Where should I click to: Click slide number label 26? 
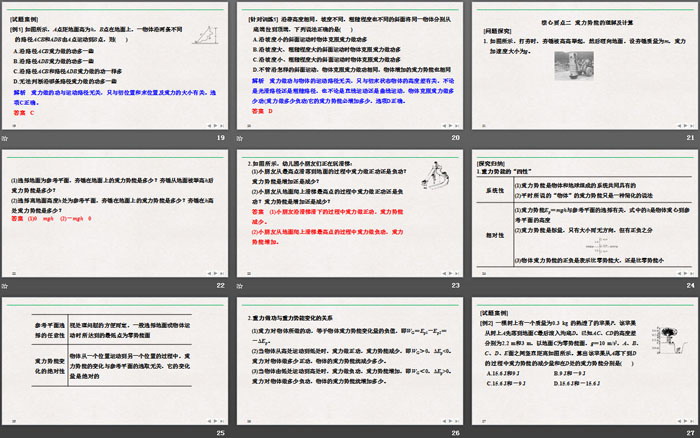455,433
